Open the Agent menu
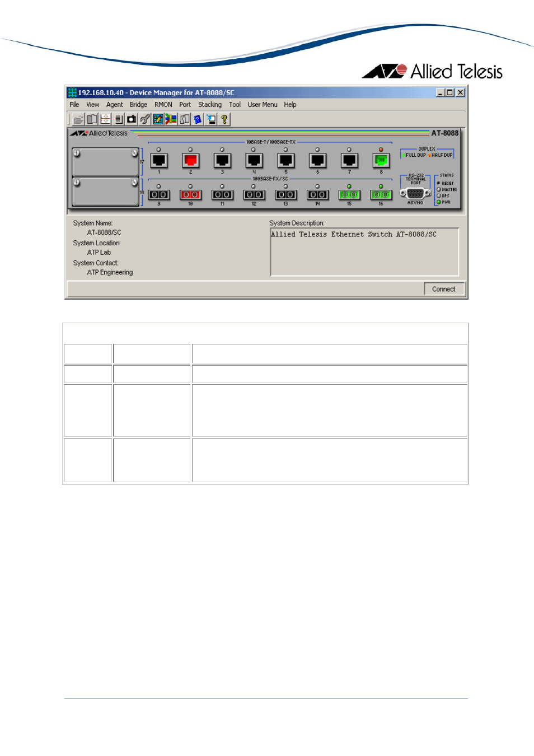This screenshot has height=756, width=534. (x=115, y=105)
